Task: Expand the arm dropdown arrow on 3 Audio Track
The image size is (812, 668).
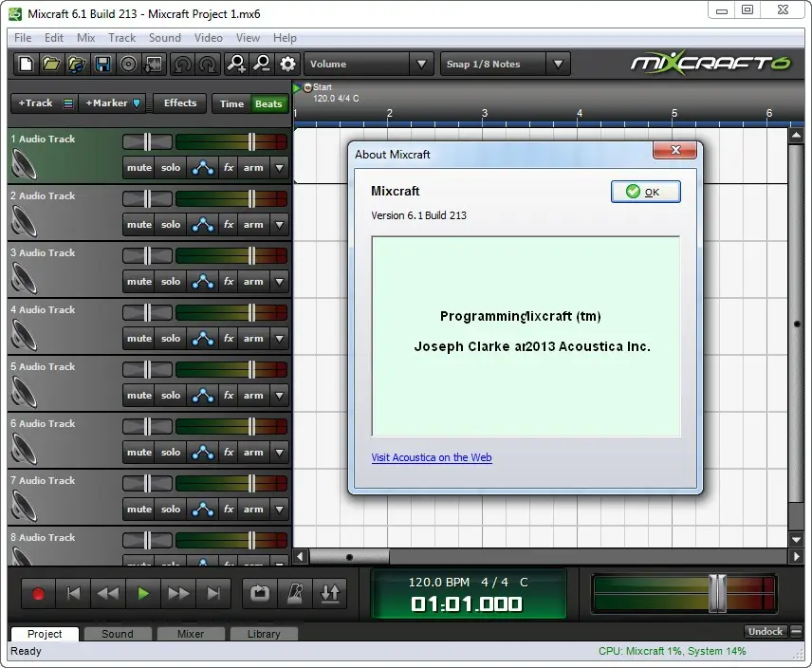Action: point(279,282)
